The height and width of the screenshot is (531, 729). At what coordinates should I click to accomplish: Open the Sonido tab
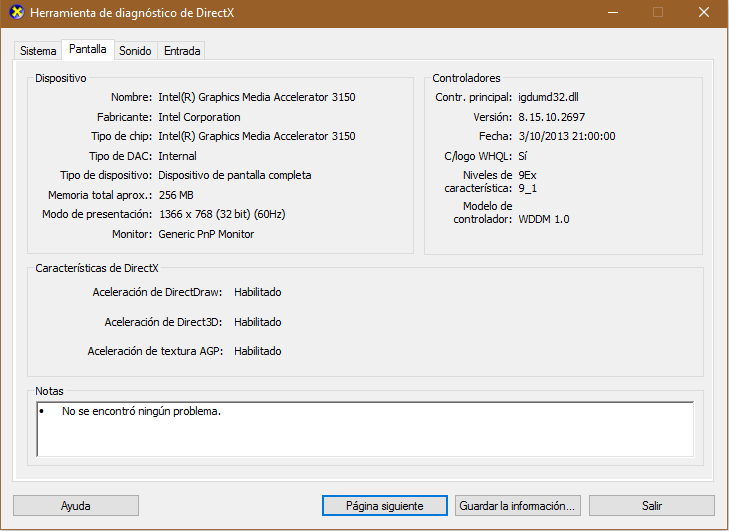tap(135, 51)
